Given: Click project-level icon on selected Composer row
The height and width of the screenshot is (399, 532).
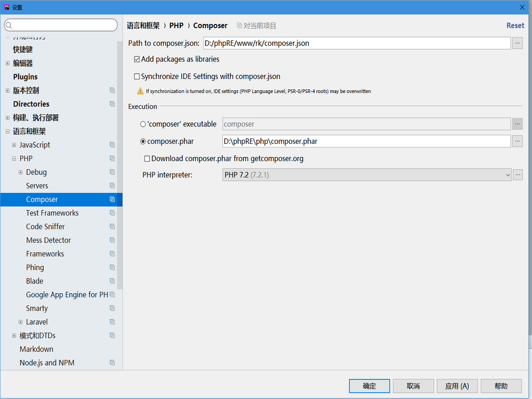Looking at the screenshot, I should pyautogui.click(x=112, y=199).
